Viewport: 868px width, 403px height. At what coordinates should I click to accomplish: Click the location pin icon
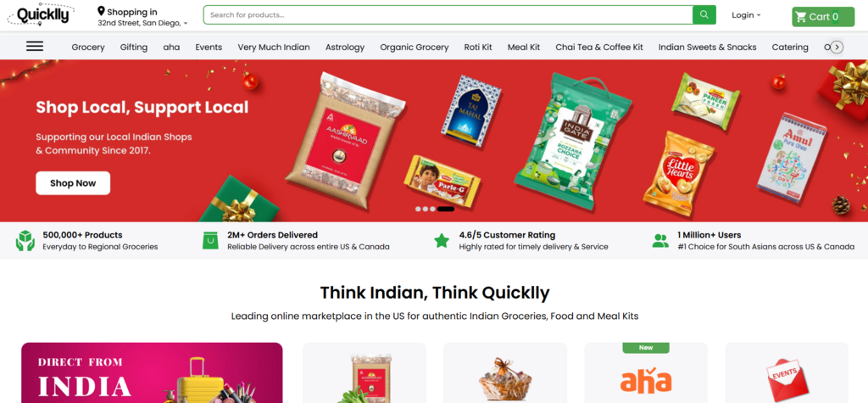coord(102,11)
